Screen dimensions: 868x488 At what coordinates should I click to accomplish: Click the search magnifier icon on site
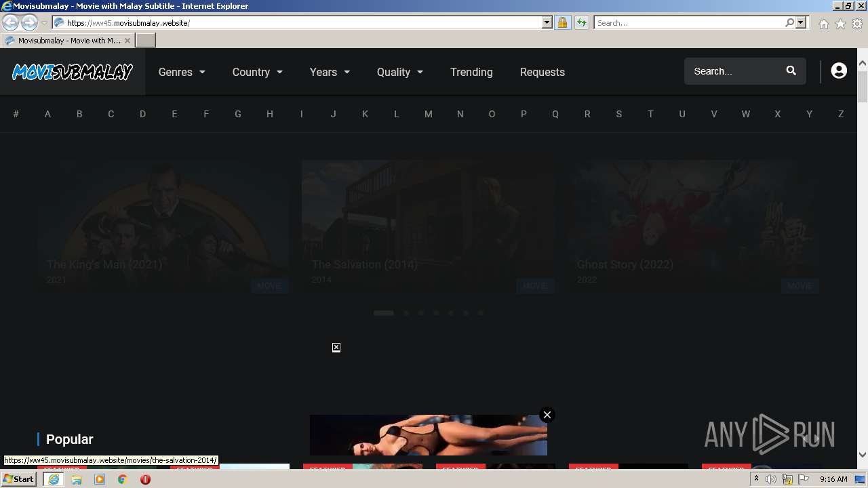[x=791, y=70]
